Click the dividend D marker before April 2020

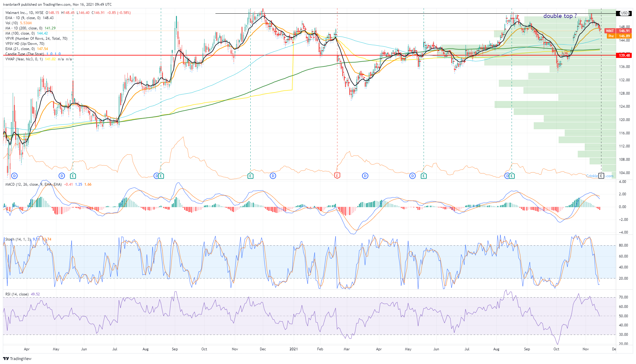click(14, 176)
